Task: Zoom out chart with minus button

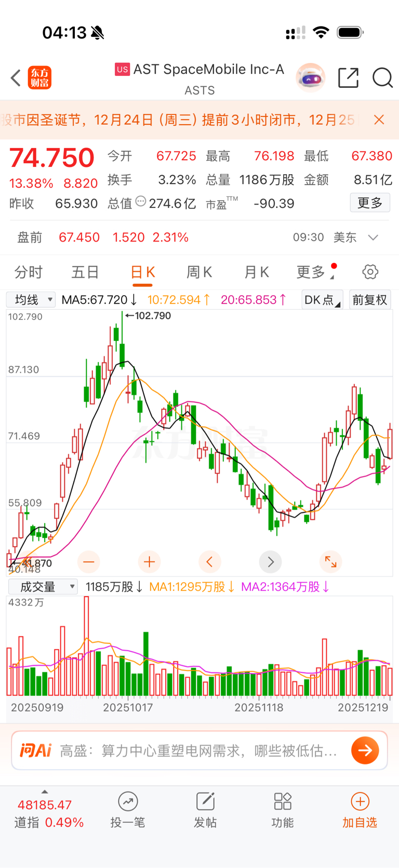Action: point(89,562)
